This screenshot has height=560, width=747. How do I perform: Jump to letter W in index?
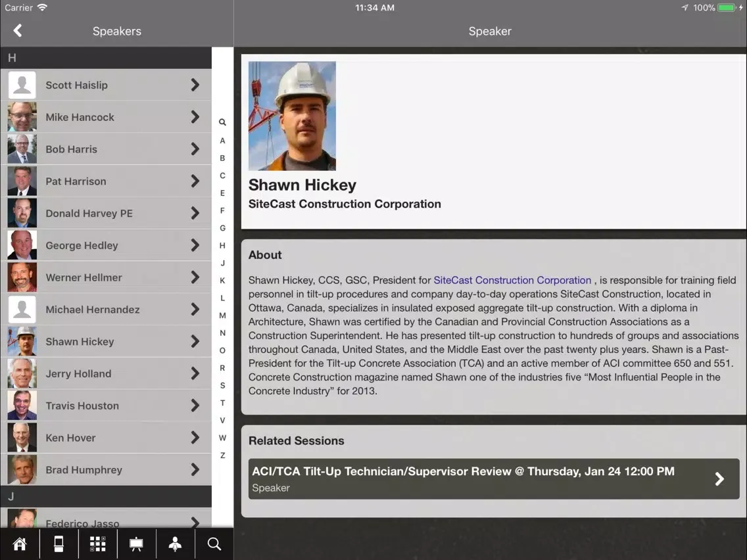(x=222, y=438)
